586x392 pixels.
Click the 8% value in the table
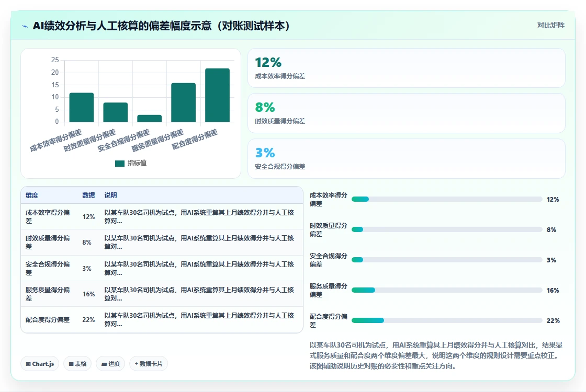pyautogui.click(x=87, y=243)
